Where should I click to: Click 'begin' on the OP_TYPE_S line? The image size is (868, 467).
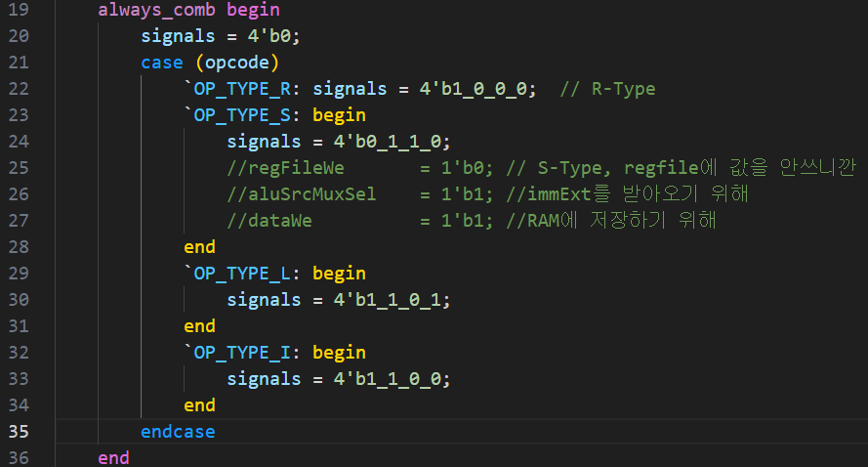[339, 115]
